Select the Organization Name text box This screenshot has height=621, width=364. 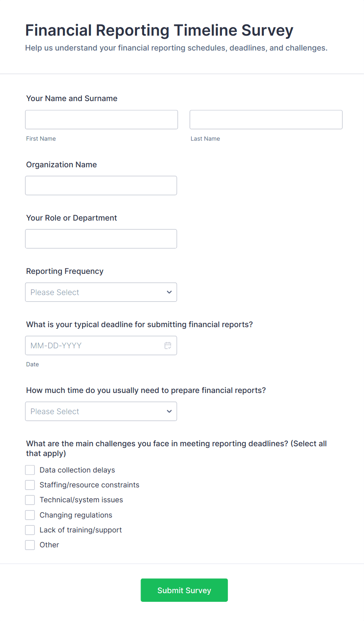[x=101, y=185]
